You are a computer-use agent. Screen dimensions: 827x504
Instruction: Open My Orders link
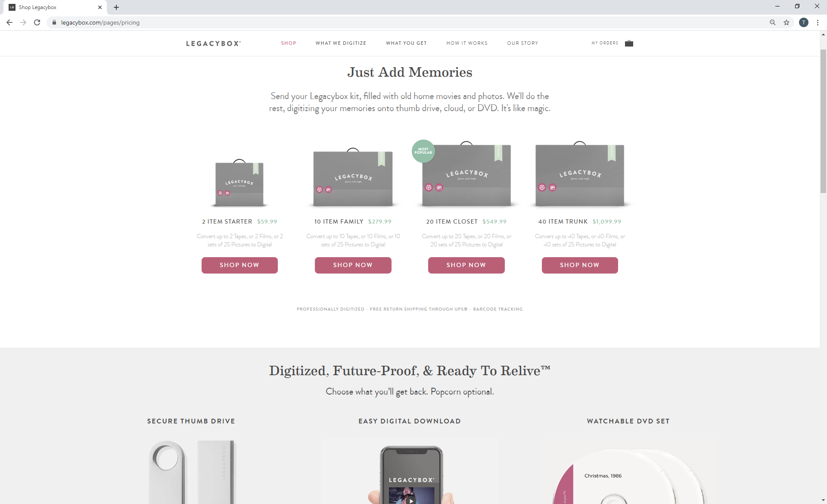pos(605,43)
